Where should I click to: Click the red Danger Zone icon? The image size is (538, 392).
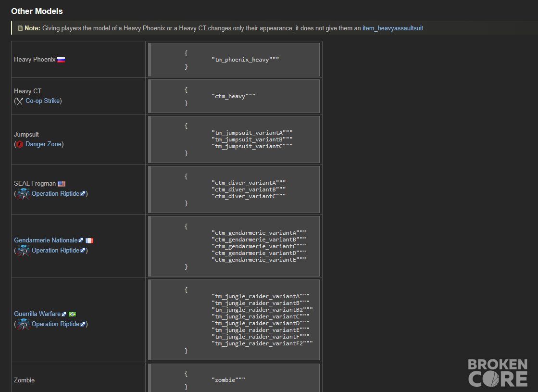click(x=20, y=144)
